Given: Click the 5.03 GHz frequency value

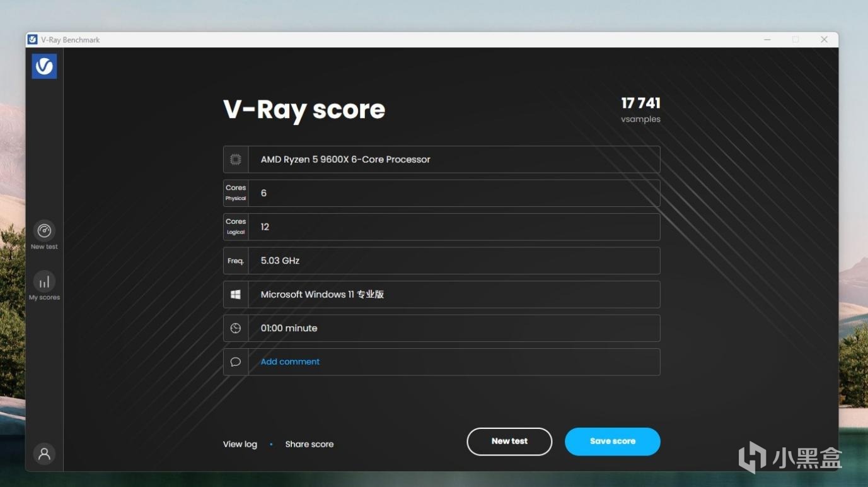Looking at the screenshot, I should coord(280,261).
